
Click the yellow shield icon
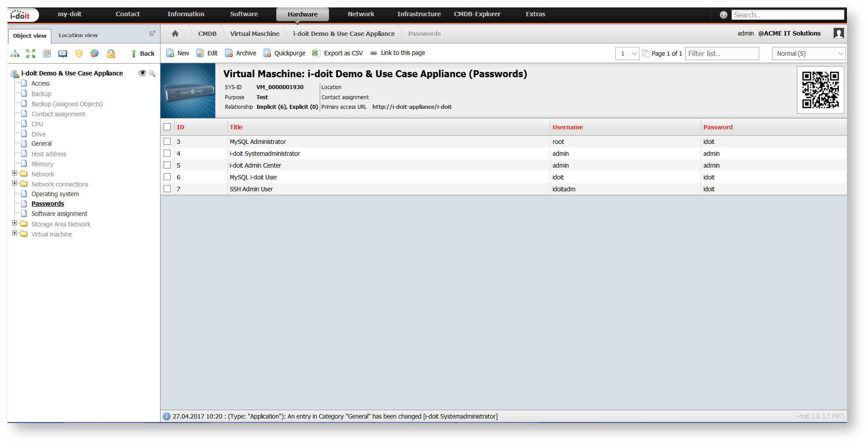(79, 54)
